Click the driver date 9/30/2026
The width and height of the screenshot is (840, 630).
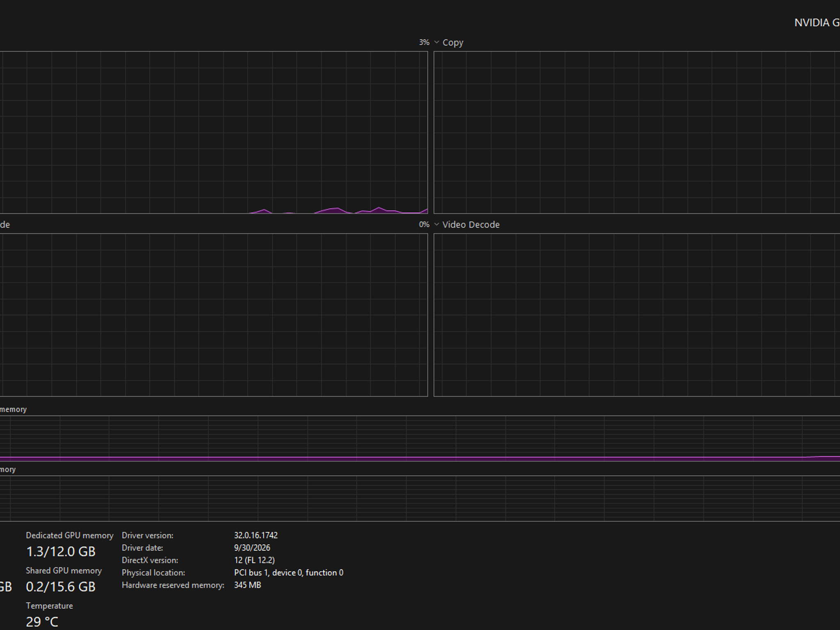tap(252, 548)
